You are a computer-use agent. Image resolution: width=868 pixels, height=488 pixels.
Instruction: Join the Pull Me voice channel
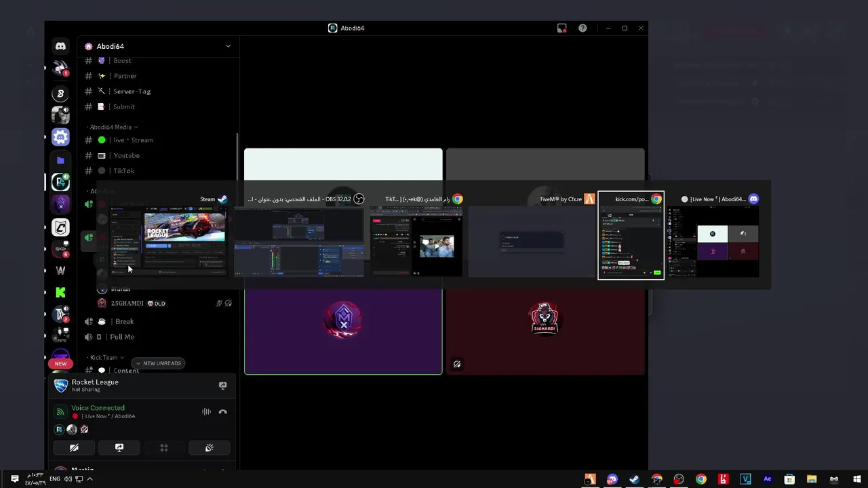point(157,337)
